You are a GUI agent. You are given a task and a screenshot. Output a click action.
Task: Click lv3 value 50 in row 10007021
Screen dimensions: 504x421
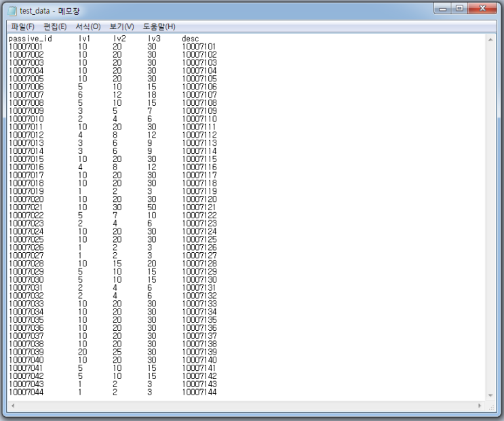point(152,207)
